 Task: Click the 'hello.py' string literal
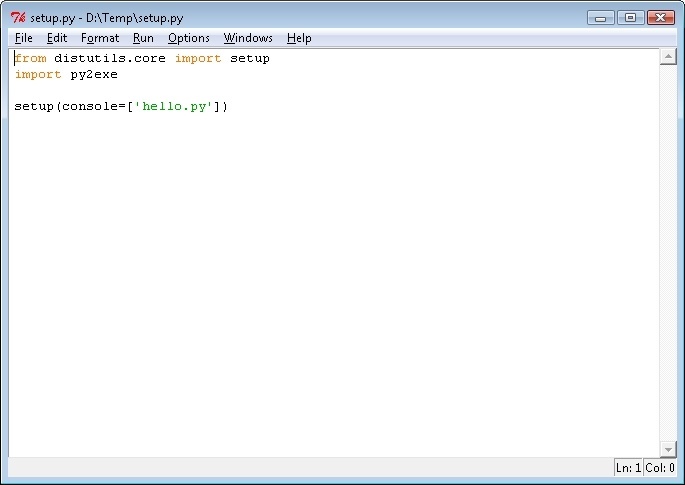point(174,106)
